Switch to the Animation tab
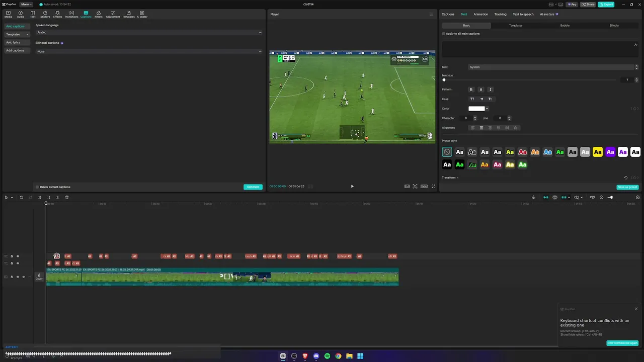This screenshot has width=644, height=362. [481, 14]
